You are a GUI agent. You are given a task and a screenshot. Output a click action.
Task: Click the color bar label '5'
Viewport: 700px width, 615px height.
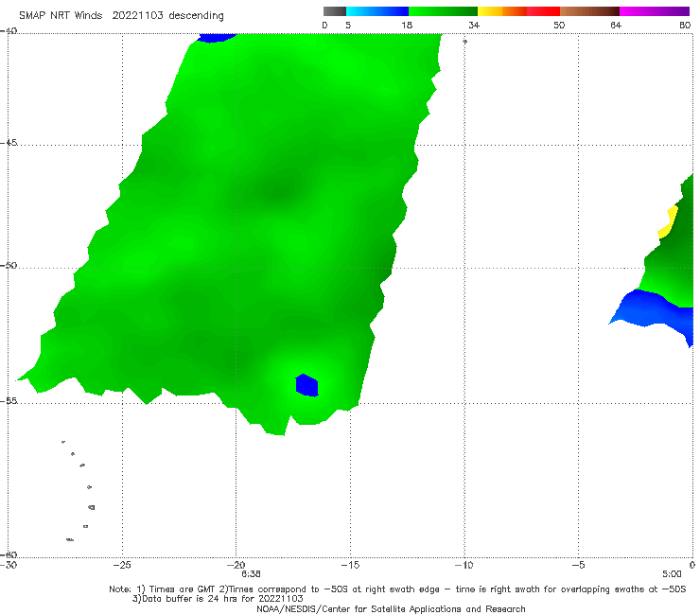coord(348,25)
